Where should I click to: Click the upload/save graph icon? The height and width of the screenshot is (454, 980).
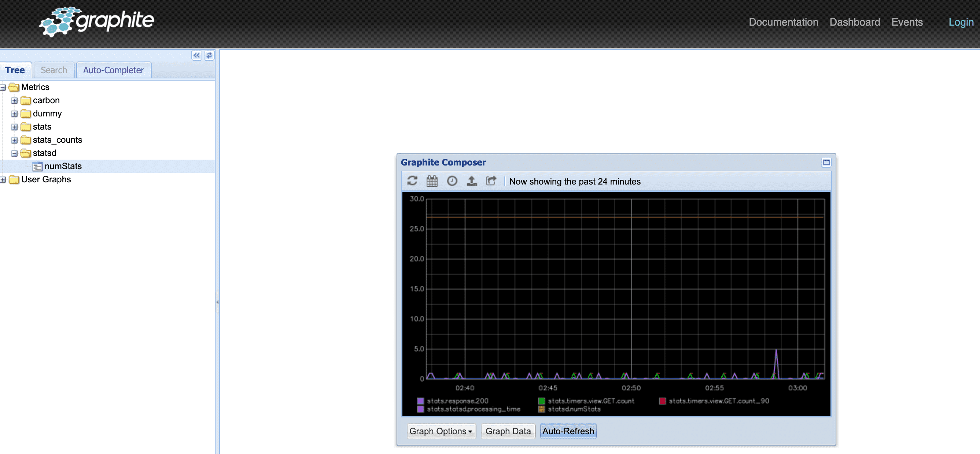[x=471, y=181]
